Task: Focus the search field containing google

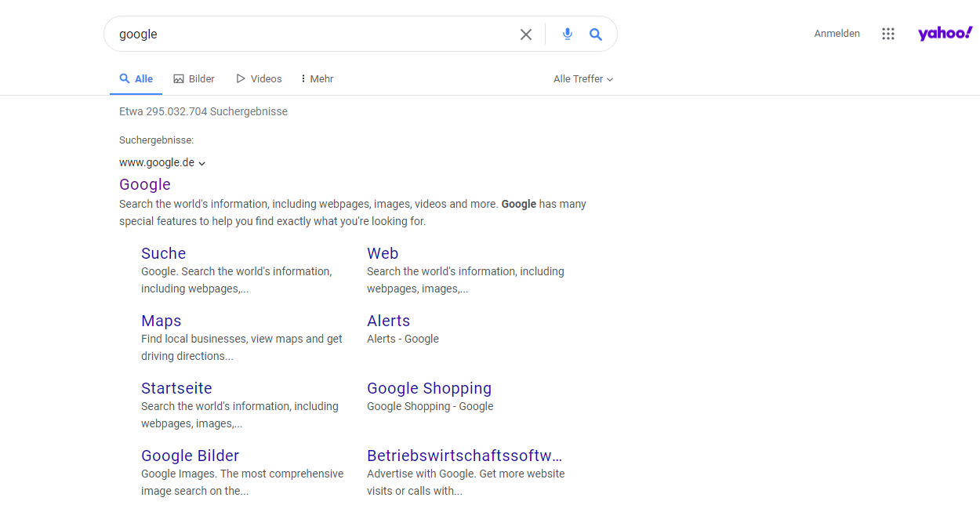Action: pos(314,34)
